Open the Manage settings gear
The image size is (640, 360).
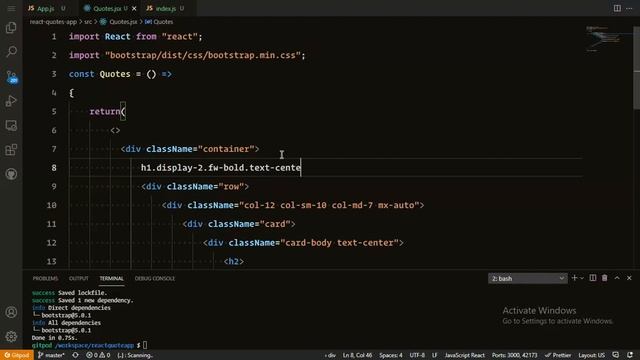11,336
